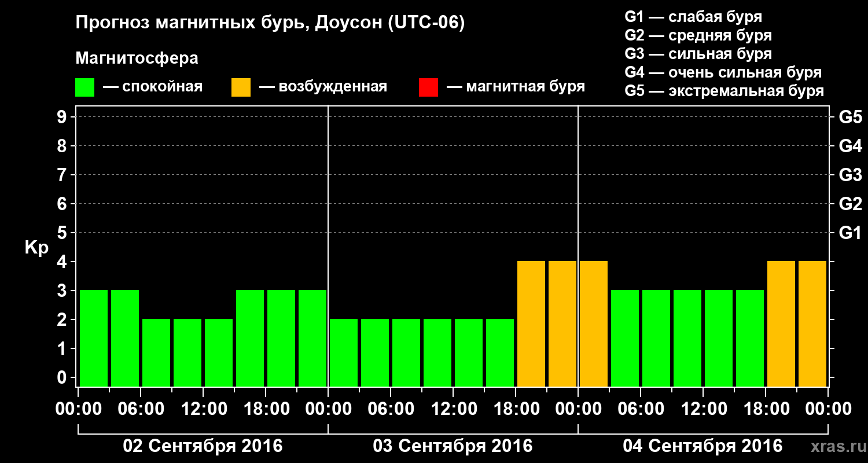Click the green calm legend swatch
Viewport: 868px width, 463px height.
pyautogui.click(x=84, y=87)
